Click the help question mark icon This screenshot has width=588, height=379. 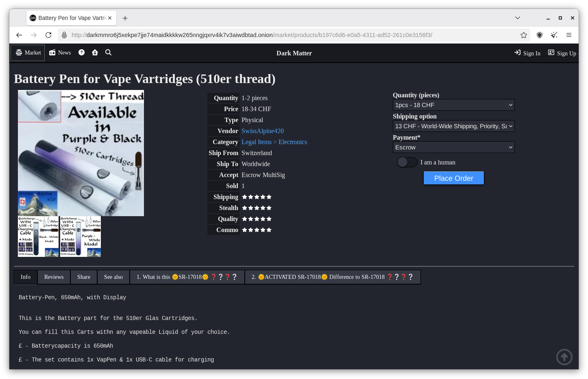click(x=81, y=53)
